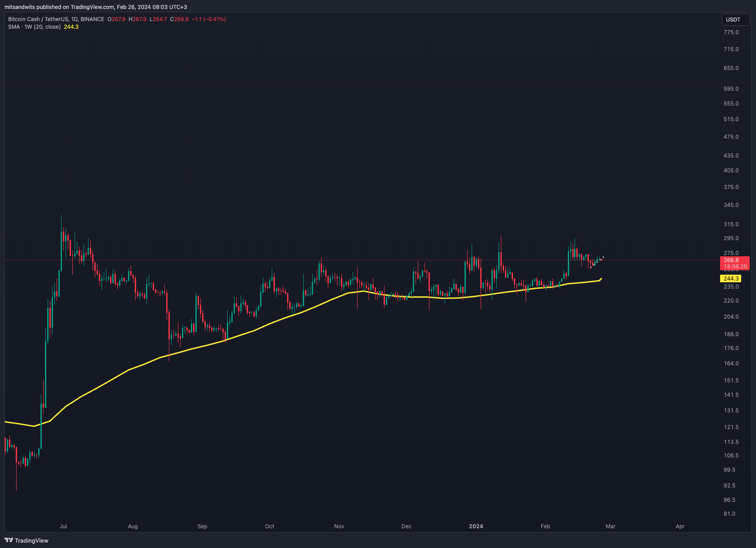
Task: Click the 164.0 price axis label
Action: [x=731, y=364]
